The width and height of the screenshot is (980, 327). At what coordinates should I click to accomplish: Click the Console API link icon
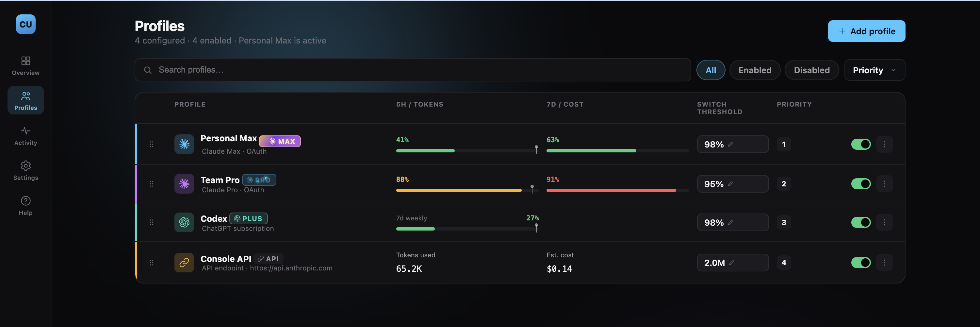coord(184,263)
